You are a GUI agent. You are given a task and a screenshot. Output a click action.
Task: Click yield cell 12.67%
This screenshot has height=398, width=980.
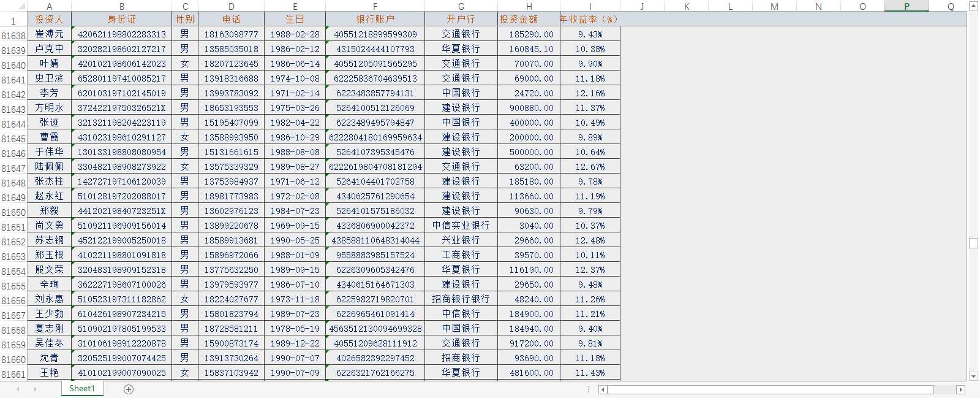point(590,167)
